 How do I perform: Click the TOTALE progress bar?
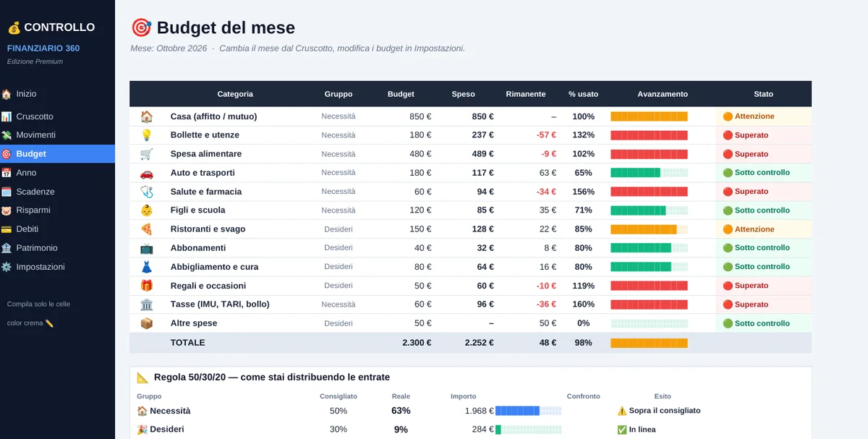pyautogui.click(x=649, y=343)
